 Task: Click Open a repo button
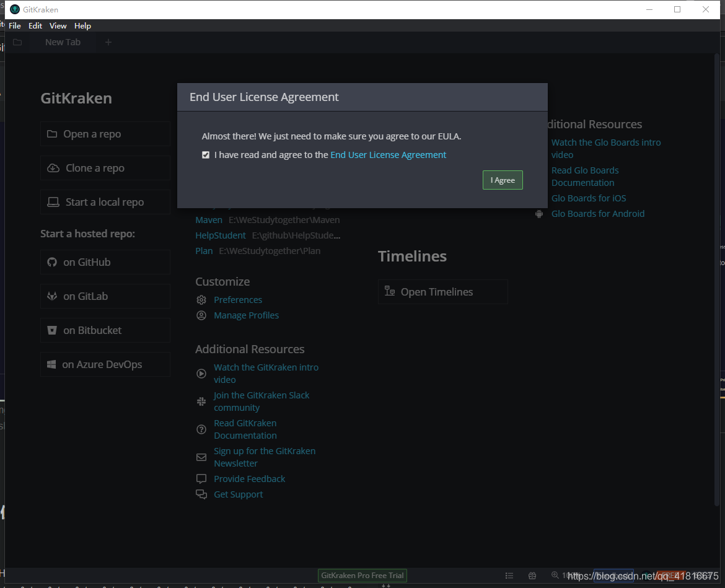pyautogui.click(x=105, y=134)
